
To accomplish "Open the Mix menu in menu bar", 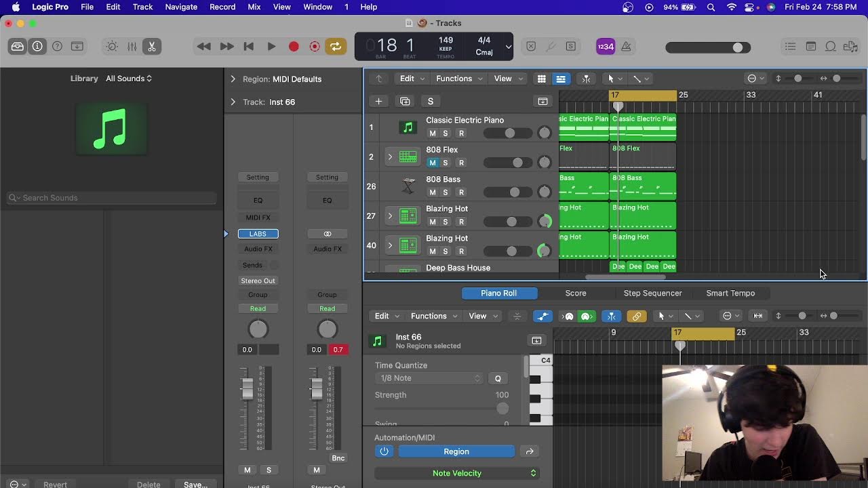I will (254, 7).
